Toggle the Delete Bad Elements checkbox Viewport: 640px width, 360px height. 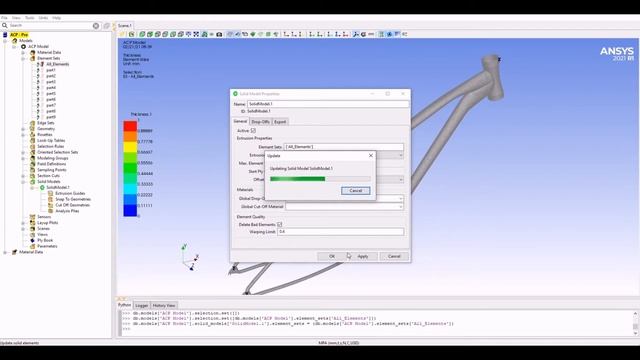click(280, 224)
